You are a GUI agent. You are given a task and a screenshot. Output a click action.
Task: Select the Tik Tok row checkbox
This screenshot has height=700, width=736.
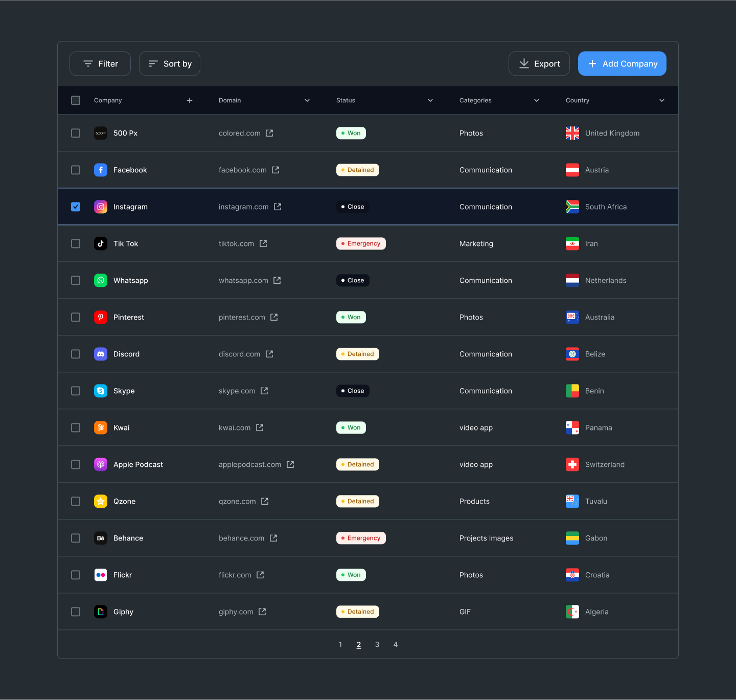[76, 243]
